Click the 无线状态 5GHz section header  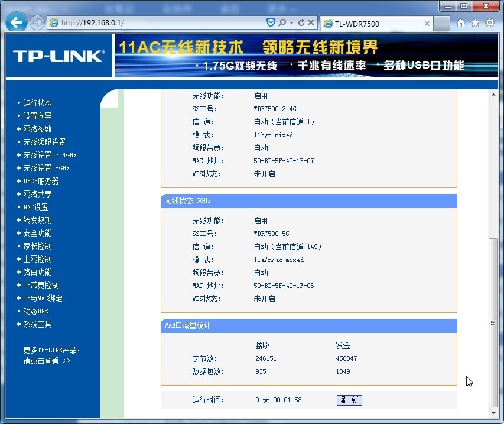click(x=309, y=200)
